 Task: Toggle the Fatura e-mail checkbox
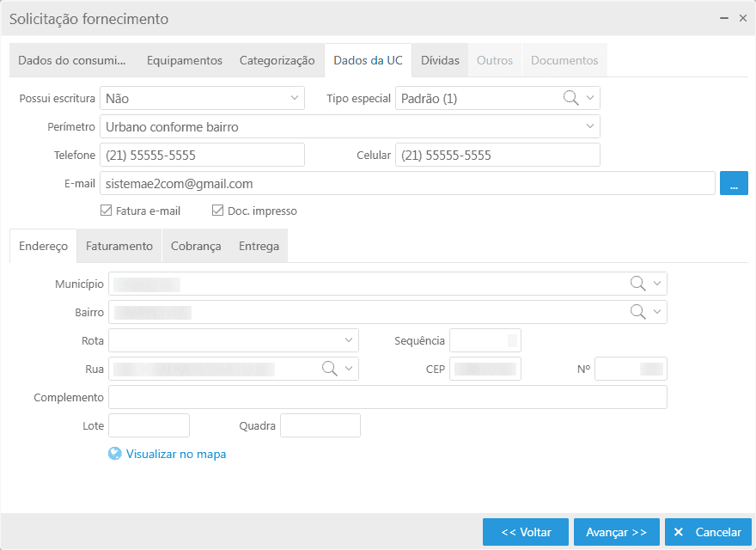pos(106,211)
